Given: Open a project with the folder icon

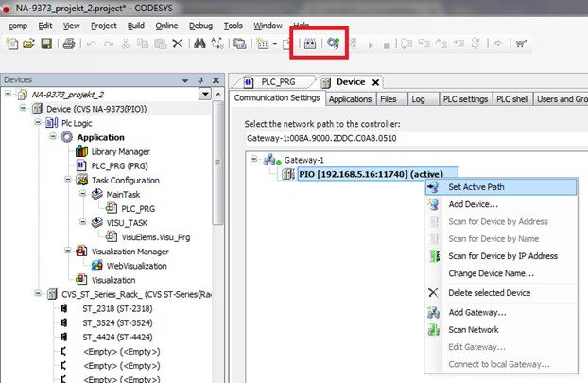Looking at the screenshot, I should coord(29,44).
